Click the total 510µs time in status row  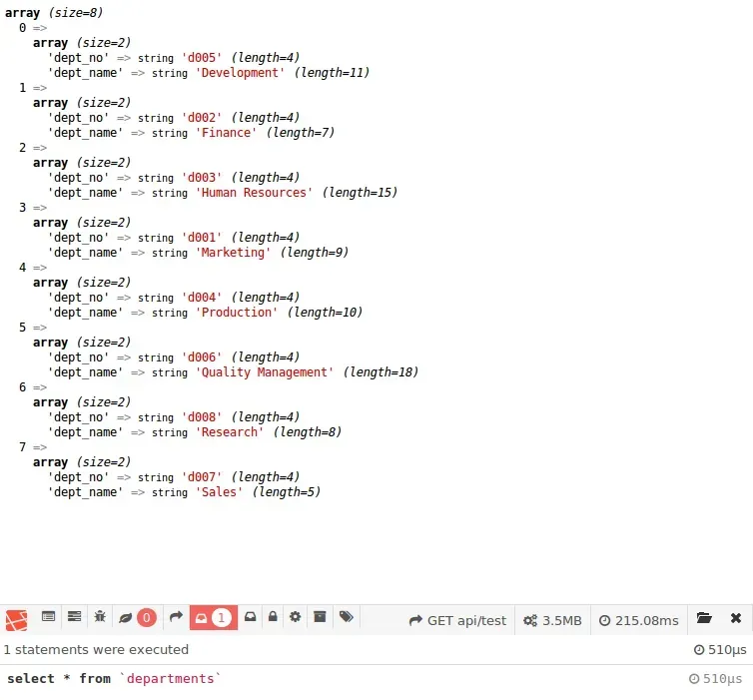click(720, 650)
